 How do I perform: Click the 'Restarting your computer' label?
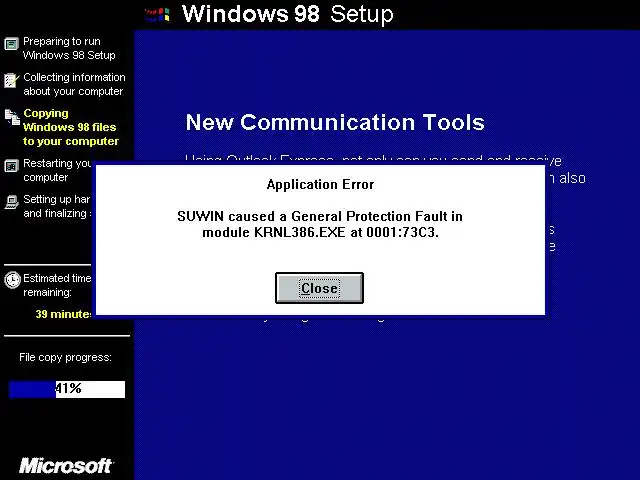tap(57, 170)
